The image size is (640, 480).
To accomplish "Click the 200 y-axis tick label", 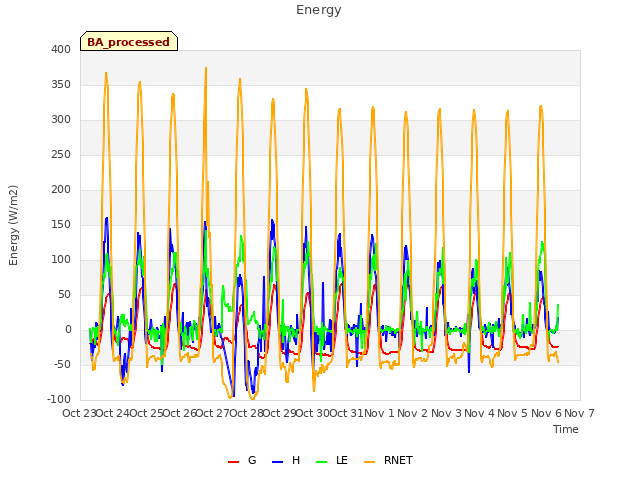I will coord(61,189).
